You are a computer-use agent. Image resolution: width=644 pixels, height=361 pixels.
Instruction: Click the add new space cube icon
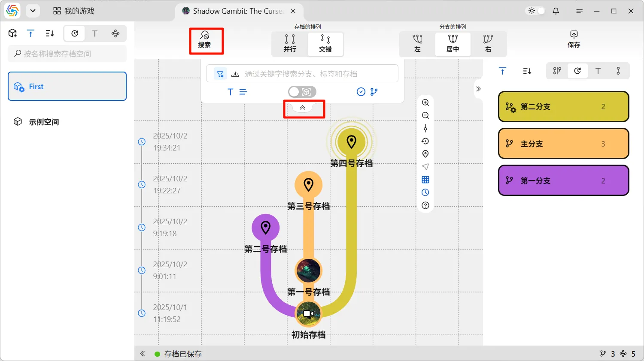(13, 33)
